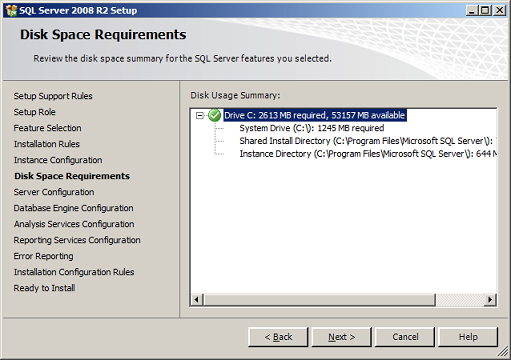Click the bold Disk Space Requirements step
The image size is (511, 360).
72,176
